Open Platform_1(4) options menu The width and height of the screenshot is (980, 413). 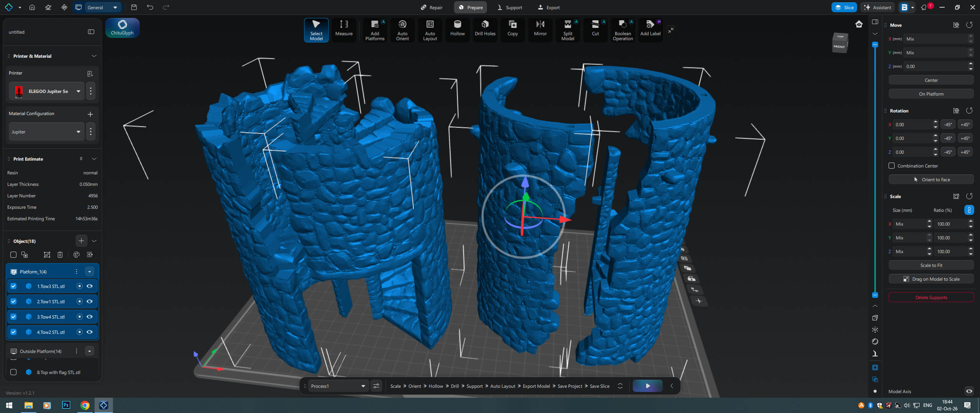77,272
